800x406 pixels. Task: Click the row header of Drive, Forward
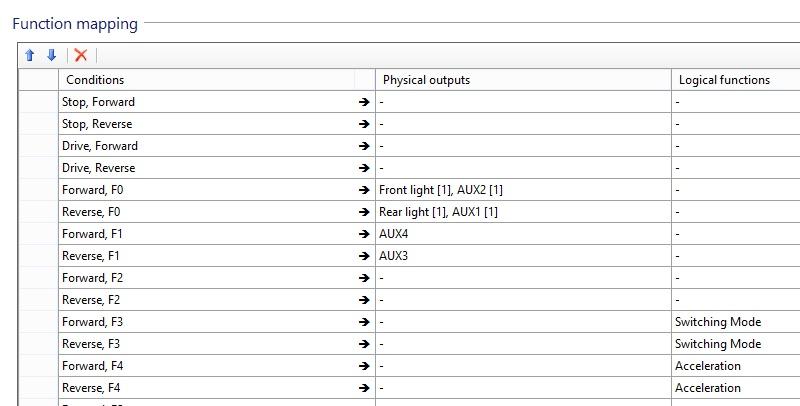pos(38,146)
